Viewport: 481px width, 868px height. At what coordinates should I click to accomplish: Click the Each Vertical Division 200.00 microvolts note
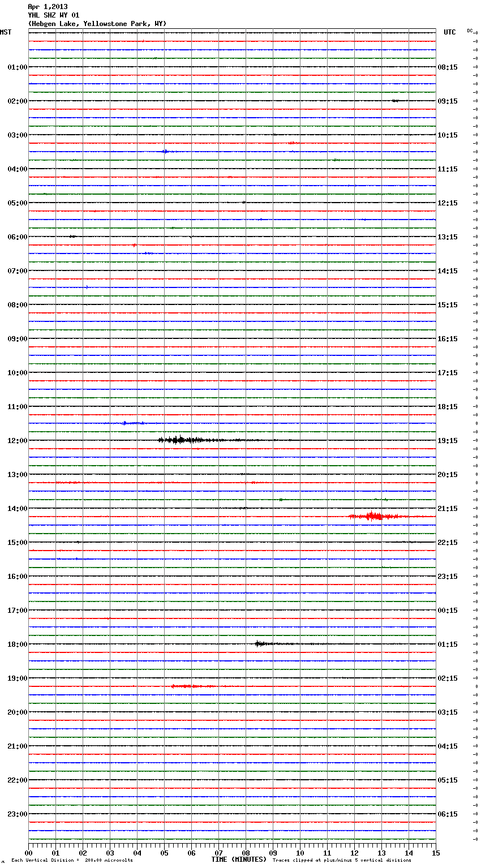tap(72, 861)
